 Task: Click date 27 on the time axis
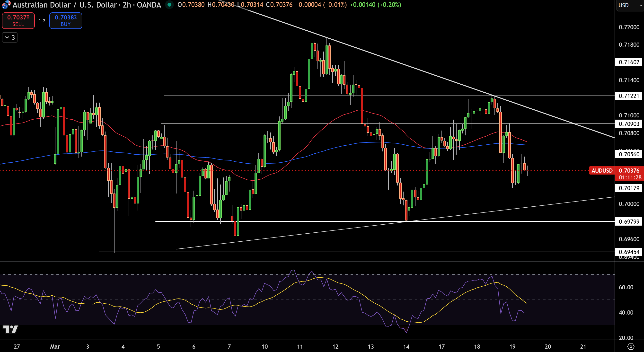[17, 346]
